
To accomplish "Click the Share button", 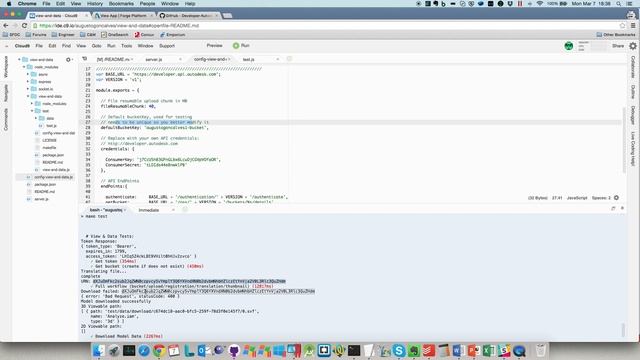I will click(618, 46).
